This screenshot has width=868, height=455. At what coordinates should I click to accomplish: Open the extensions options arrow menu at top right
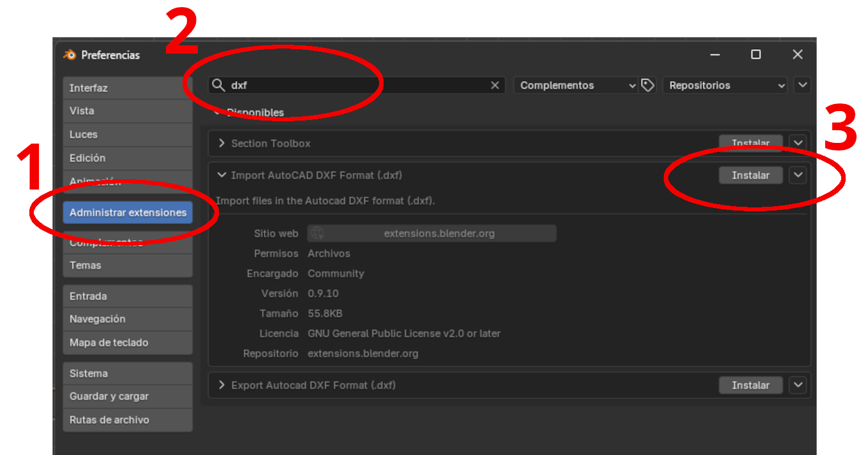point(802,86)
